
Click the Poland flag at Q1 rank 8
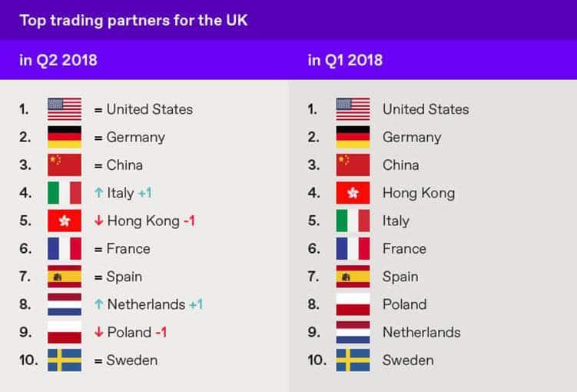[353, 304]
